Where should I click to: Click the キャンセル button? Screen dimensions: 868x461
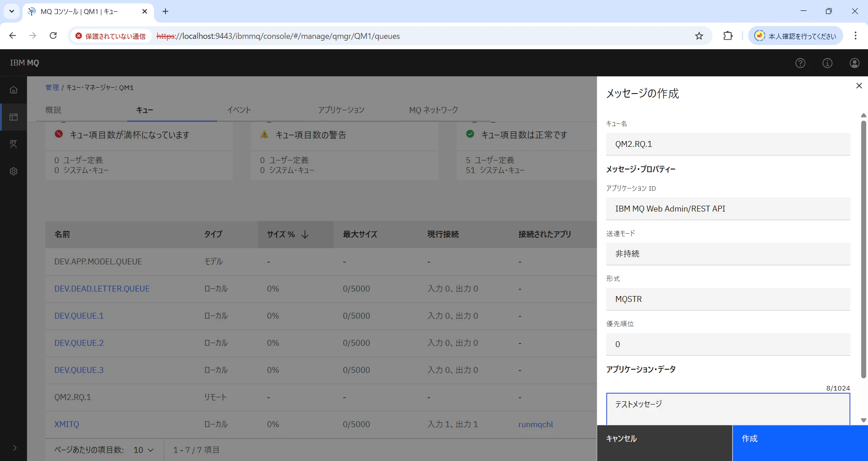click(x=665, y=443)
